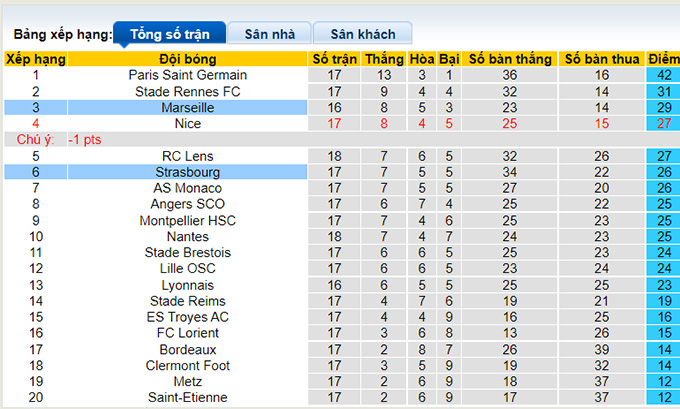
Task: Open the RC Lens team link
Action: 188,156
